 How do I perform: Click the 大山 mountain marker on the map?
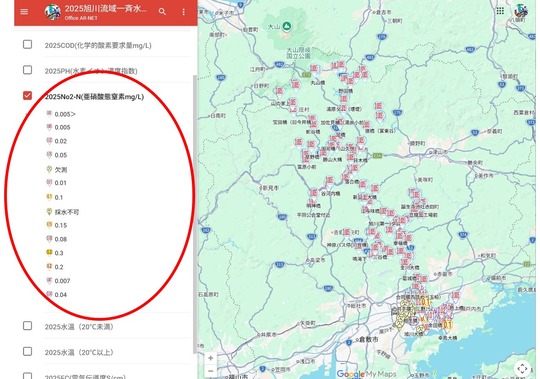tap(287, 26)
